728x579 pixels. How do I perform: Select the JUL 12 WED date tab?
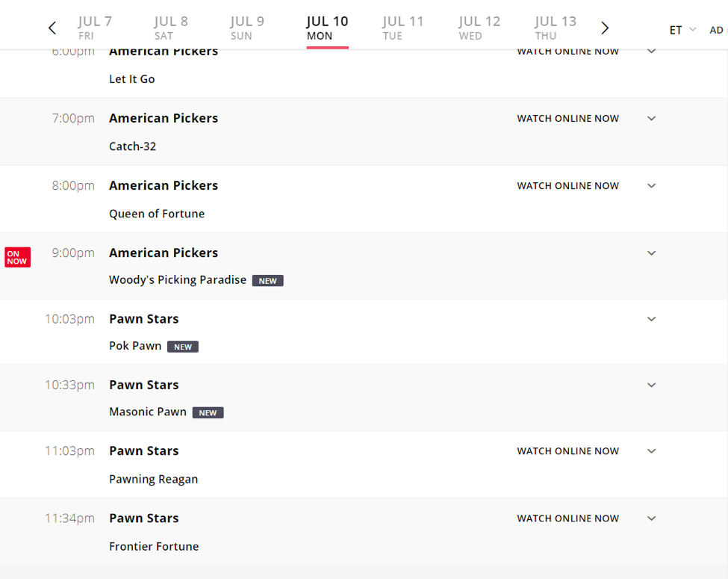pos(479,28)
